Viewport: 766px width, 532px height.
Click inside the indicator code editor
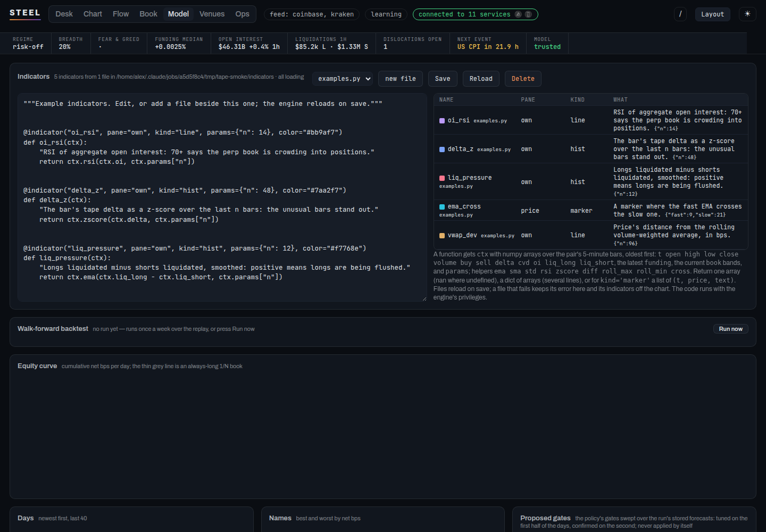tap(222, 197)
